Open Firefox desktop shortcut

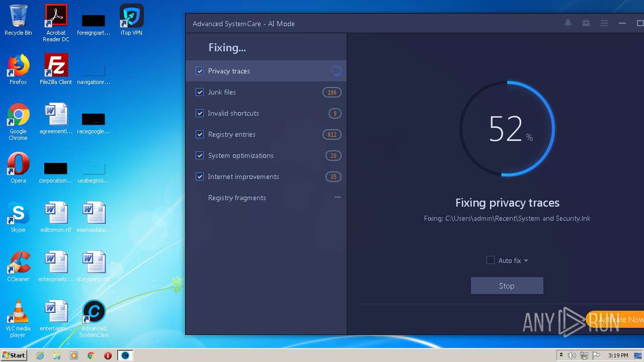coord(18,69)
